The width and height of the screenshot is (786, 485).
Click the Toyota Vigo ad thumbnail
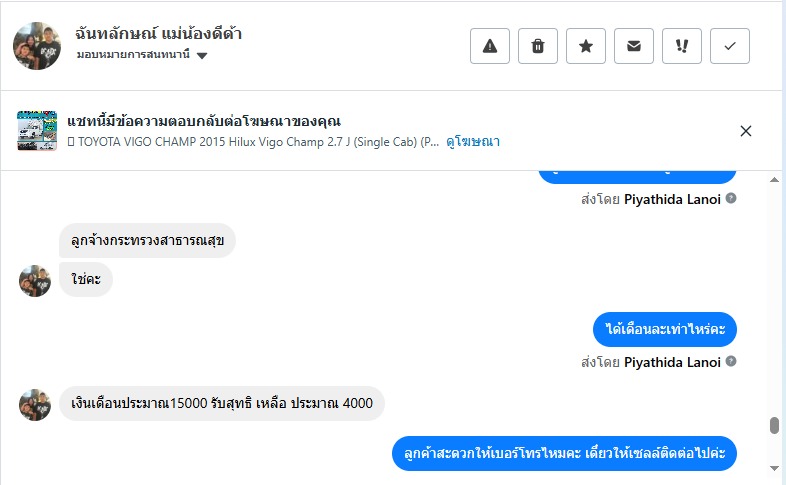(x=37, y=131)
